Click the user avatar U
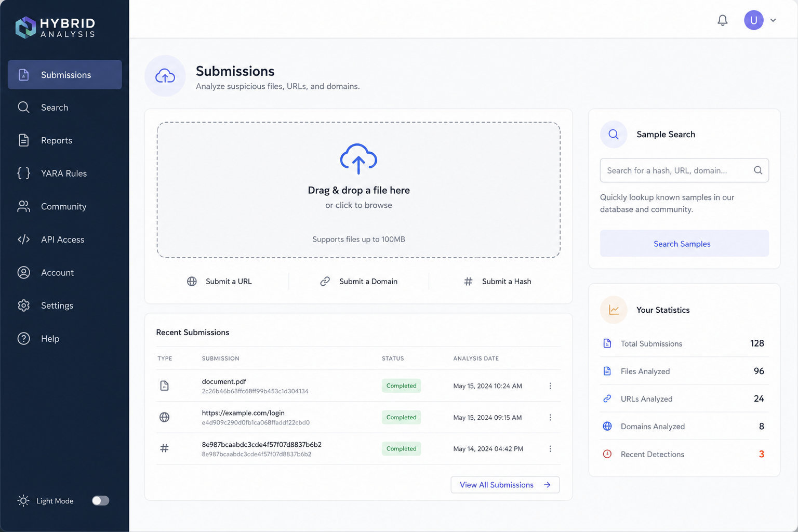 (x=753, y=20)
